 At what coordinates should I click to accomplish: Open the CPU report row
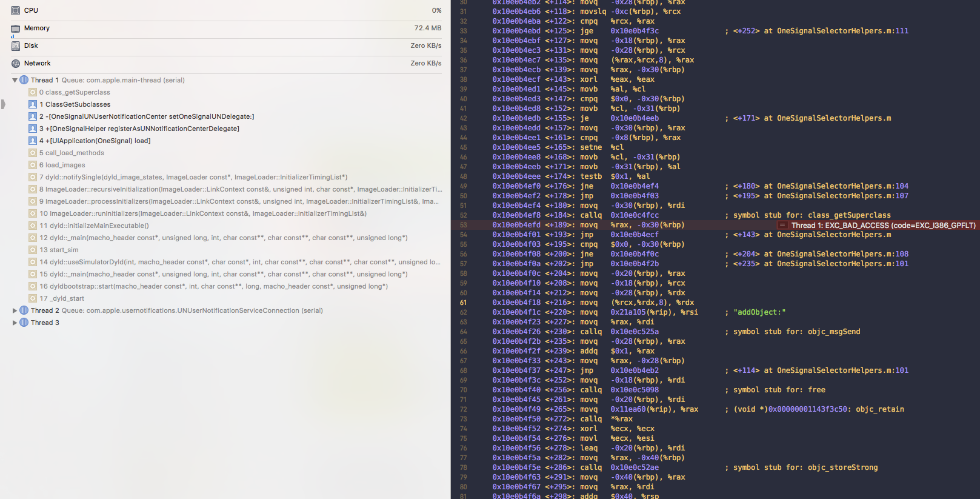coord(225,10)
